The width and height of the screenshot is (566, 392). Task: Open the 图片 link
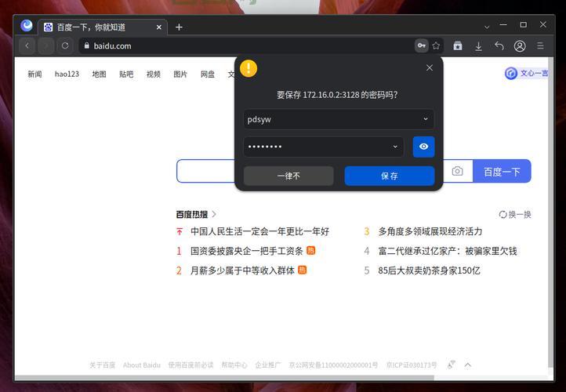click(180, 74)
